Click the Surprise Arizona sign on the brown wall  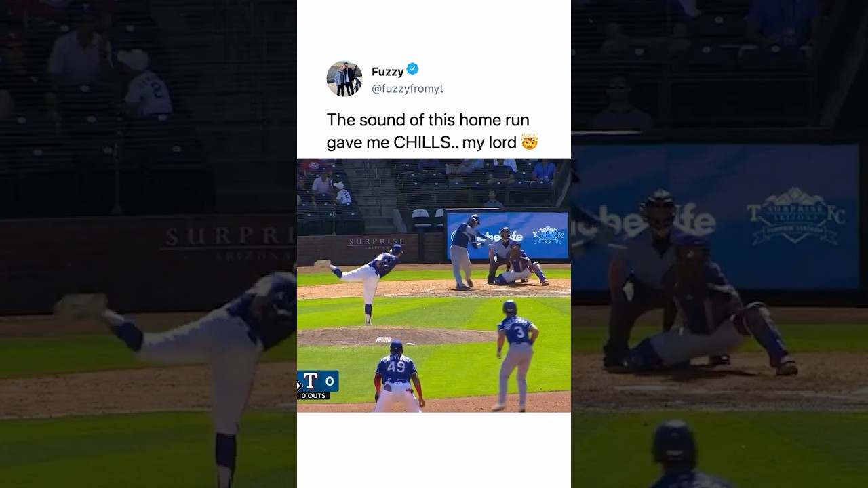(x=376, y=243)
